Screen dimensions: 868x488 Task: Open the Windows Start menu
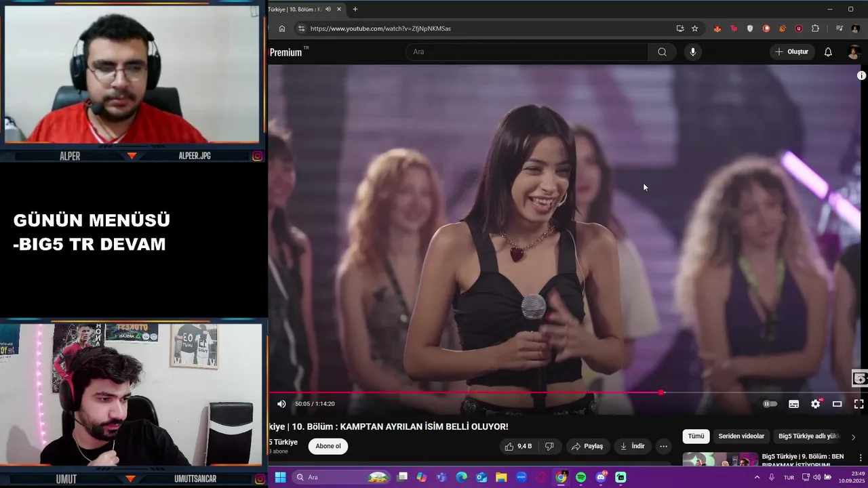click(x=280, y=477)
